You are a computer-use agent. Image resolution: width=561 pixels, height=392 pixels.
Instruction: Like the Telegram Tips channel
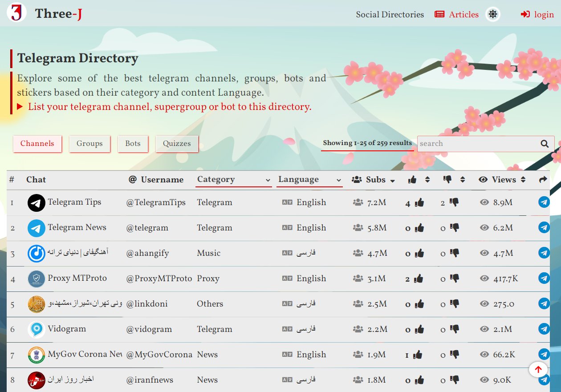[x=419, y=203]
